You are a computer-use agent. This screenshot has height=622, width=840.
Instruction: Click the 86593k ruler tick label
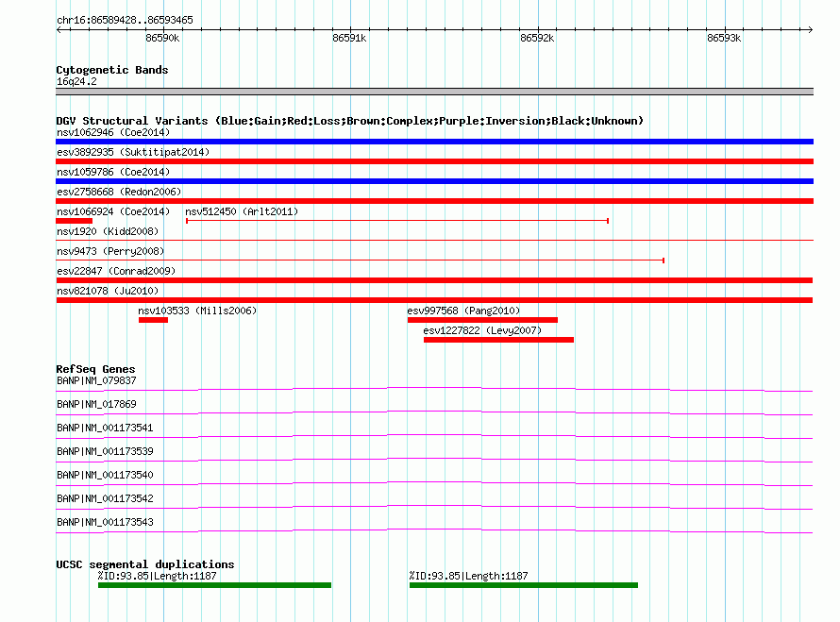(724, 38)
